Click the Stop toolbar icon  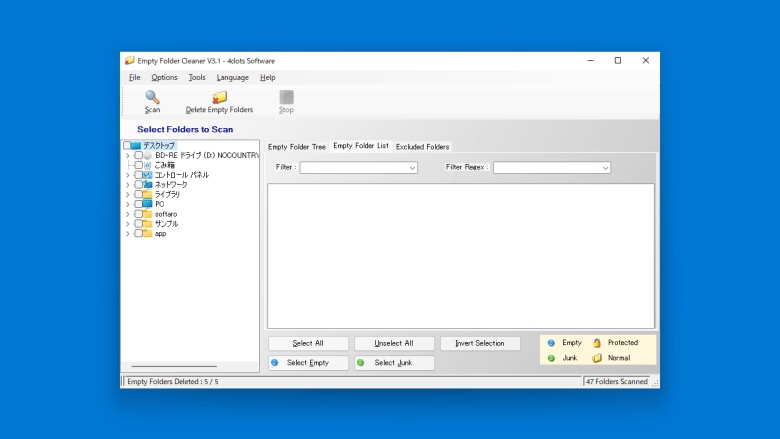[287, 97]
